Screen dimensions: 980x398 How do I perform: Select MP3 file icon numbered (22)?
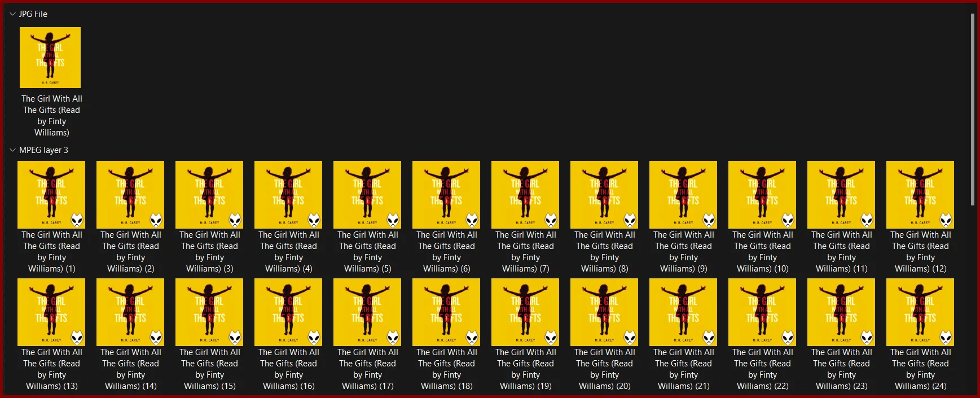[762, 312]
